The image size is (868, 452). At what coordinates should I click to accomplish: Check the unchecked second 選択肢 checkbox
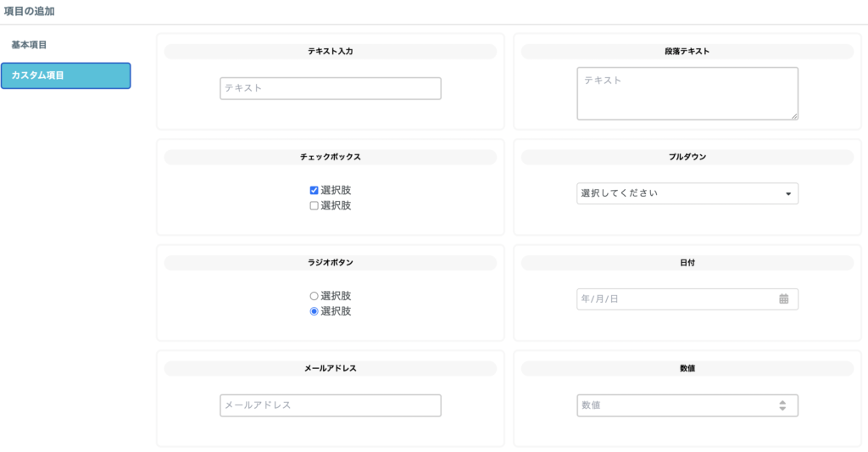click(314, 206)
